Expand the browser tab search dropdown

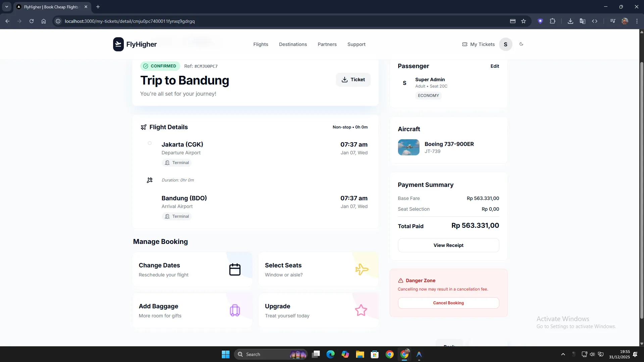[6, 7]
